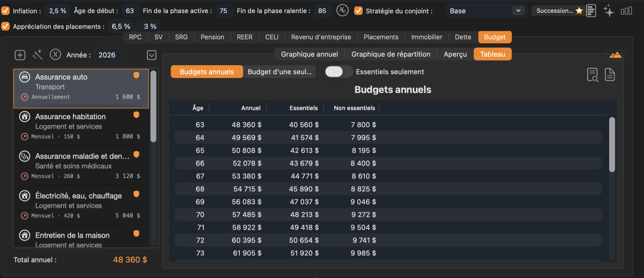Click the house icon of Entretien de la maison
Viewport: 644px width, 278px height.
tap(25, 235)
